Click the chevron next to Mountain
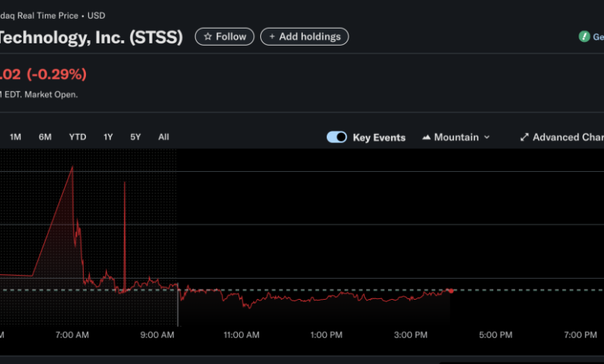This screenshot has height=364, width=604. coord(486,137)
